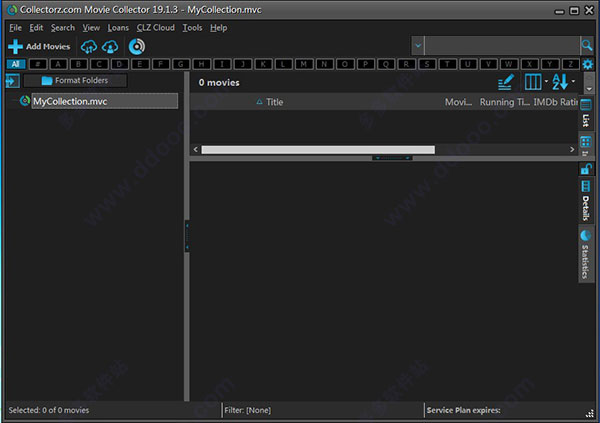Click the right scroll arrow of the list
Screen dimensions: 600x423
pyautogui.click(x=572, y=149)
